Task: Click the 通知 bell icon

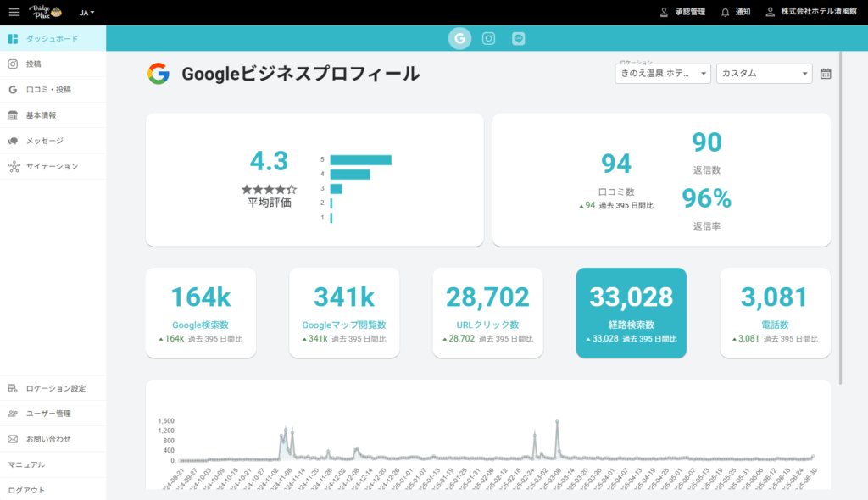Action: coord(726,13)
